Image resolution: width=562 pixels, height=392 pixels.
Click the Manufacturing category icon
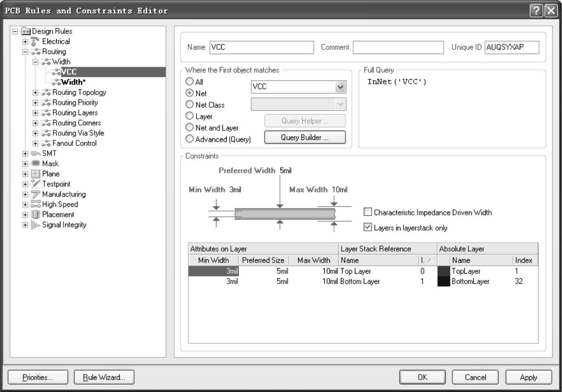[36, 195]
